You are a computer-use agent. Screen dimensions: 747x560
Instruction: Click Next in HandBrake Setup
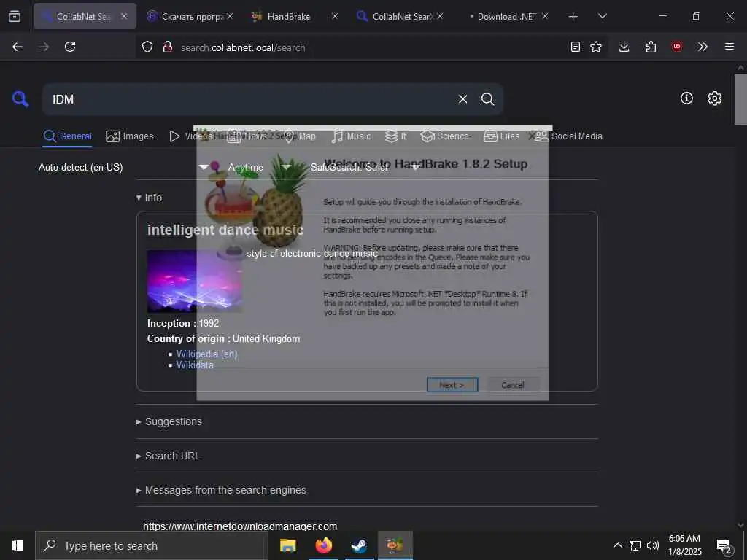[x=452, y=385]
